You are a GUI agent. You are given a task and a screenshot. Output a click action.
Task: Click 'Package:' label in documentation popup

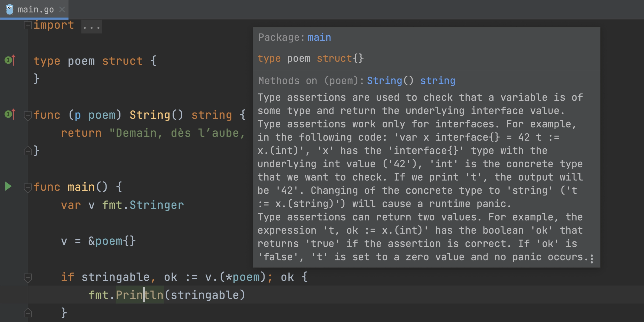281,37
